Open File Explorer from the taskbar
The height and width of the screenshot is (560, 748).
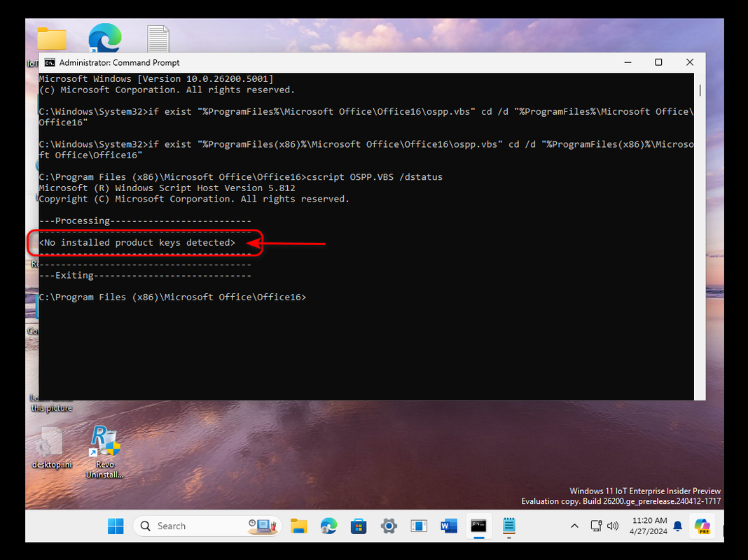click(298, 526)
